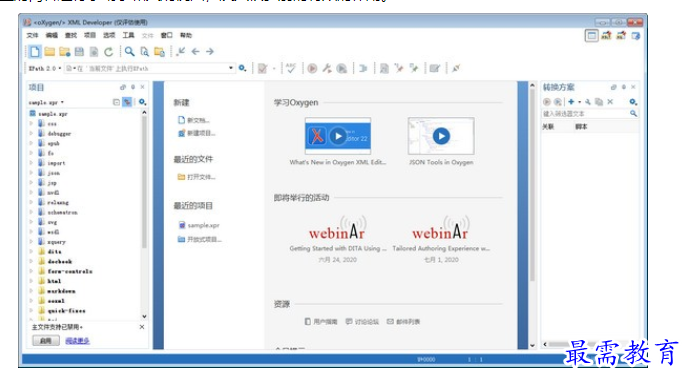Image resolution: width=687 pixels, height=384 pixels.
Task: Click remove scenario X icon
Action: (x=610, y=102)
